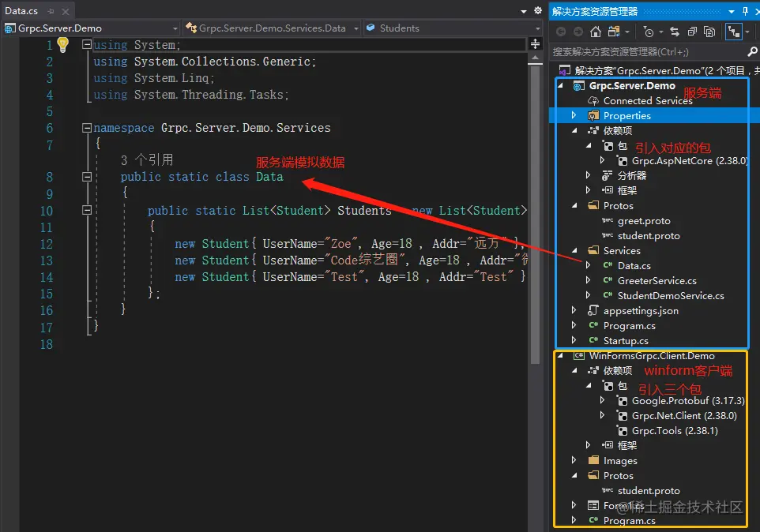Open the Grpc.Server.Demo project dropdown
760x532 pixels.
click(x=175, y=28)
